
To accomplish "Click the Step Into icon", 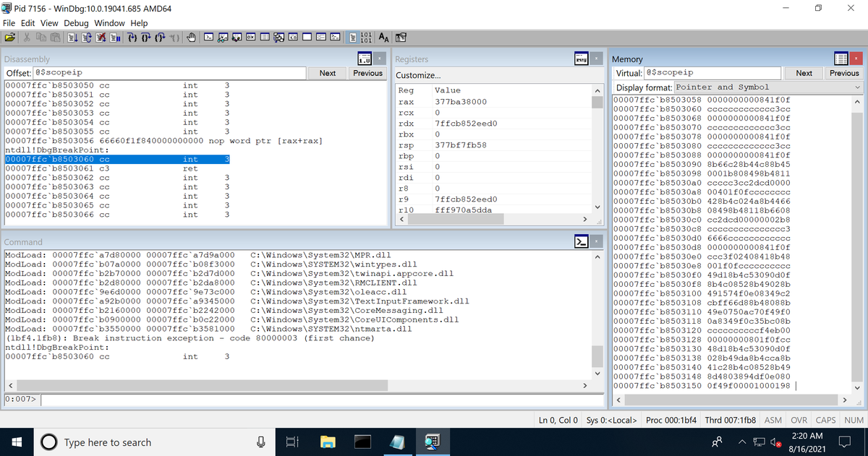I will point(132,37).
